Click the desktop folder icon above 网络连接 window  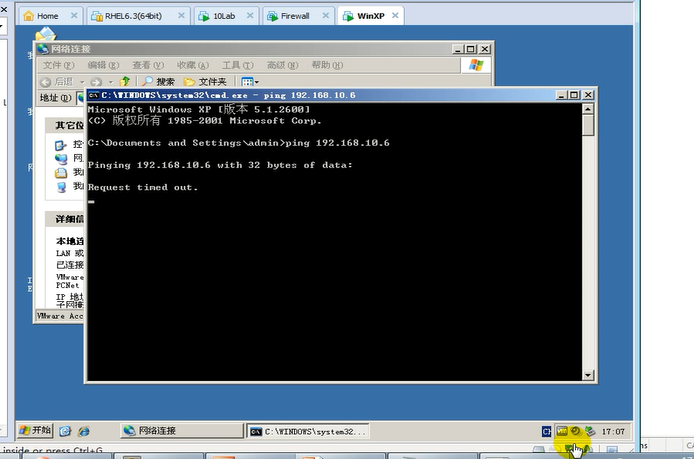coord(46,34)
